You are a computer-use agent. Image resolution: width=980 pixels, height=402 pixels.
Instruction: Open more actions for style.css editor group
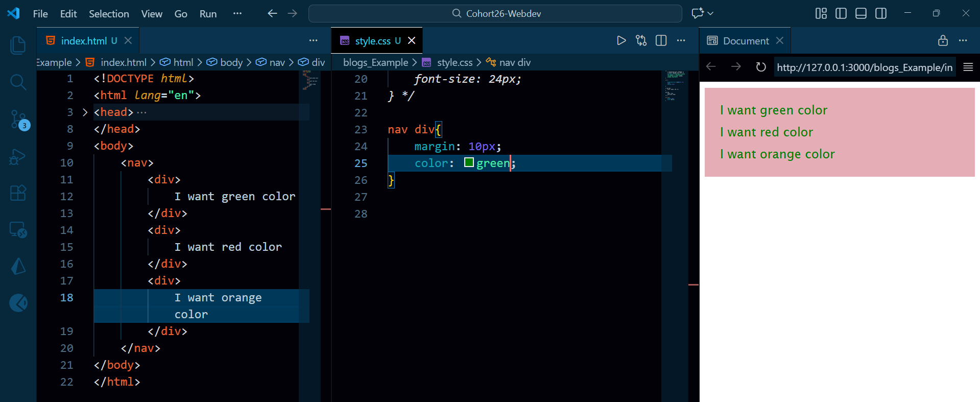pyautogui.click(x=681, y=40)
